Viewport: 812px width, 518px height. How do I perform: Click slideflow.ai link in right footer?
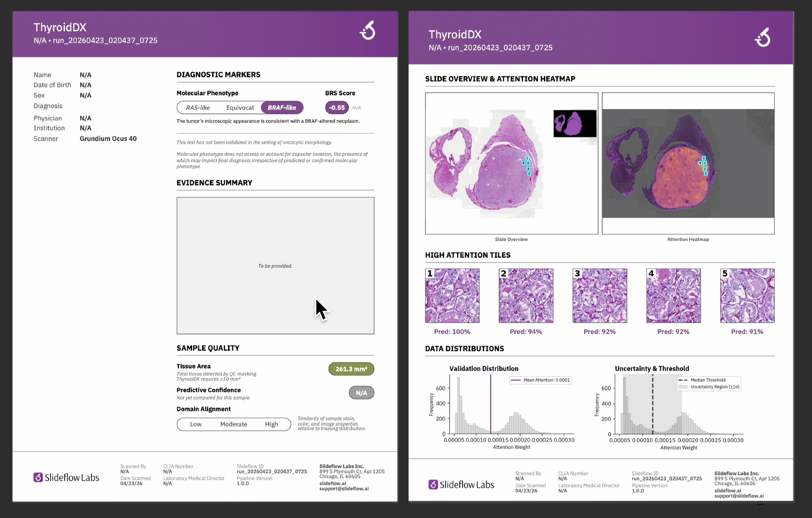point(728,491)
